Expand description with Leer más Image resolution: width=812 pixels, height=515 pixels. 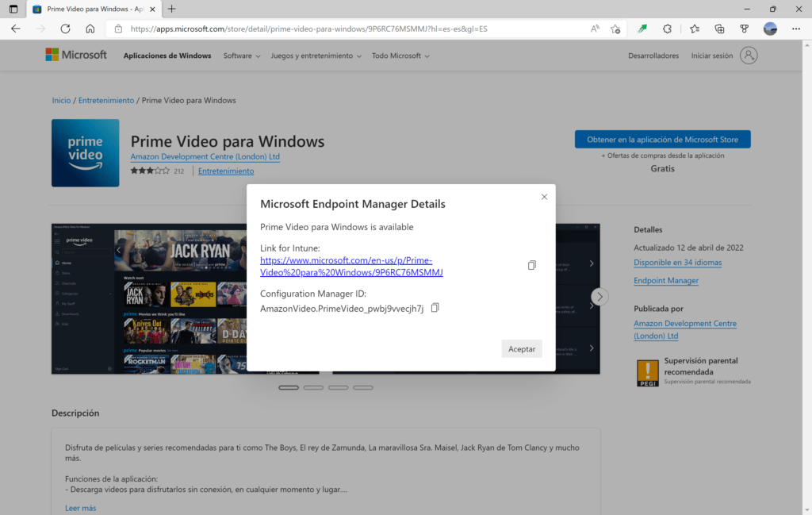coord(80,509)
